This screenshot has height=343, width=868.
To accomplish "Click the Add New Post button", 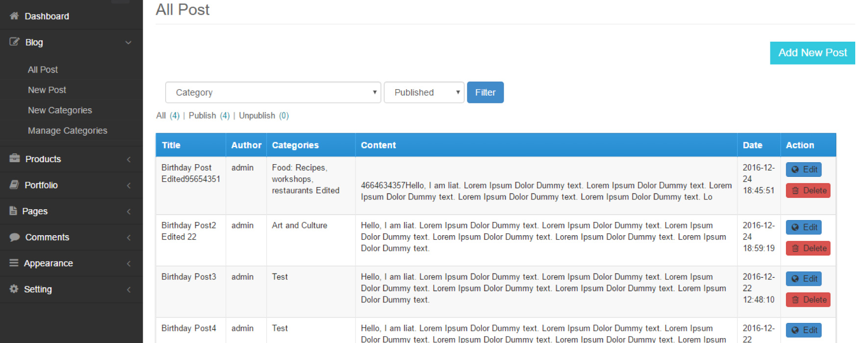I will (x=813, y=53).
